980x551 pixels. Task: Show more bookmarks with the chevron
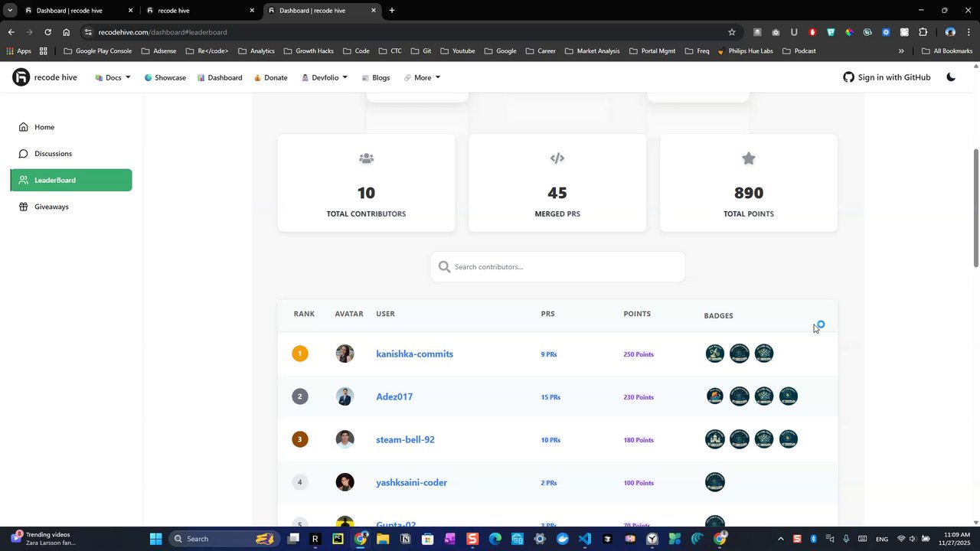(901, 51)
